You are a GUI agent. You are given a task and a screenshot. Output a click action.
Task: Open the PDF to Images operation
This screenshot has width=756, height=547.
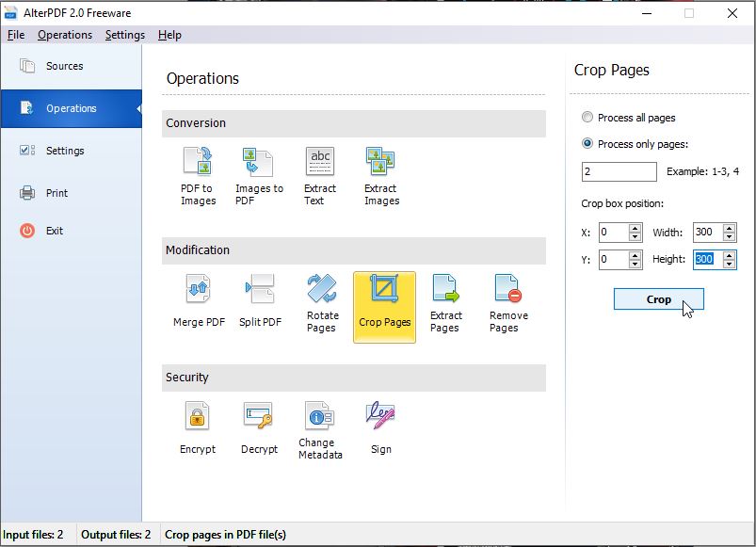click(198, 176)
